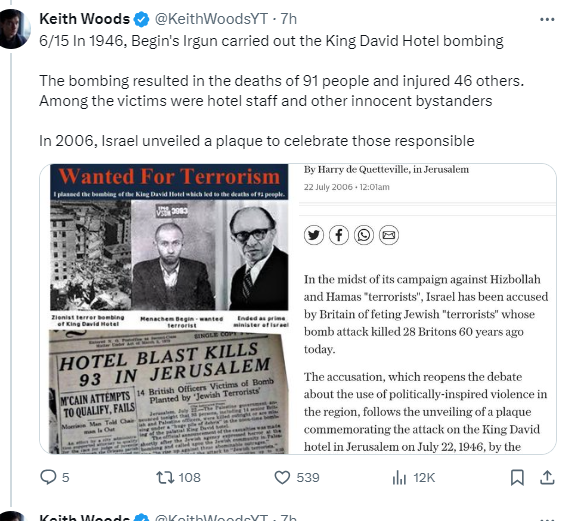The height and width of the screenshot is (521, 568).
Task: Open the three-dot more menu on first tweet
Action: pos(547,20)
